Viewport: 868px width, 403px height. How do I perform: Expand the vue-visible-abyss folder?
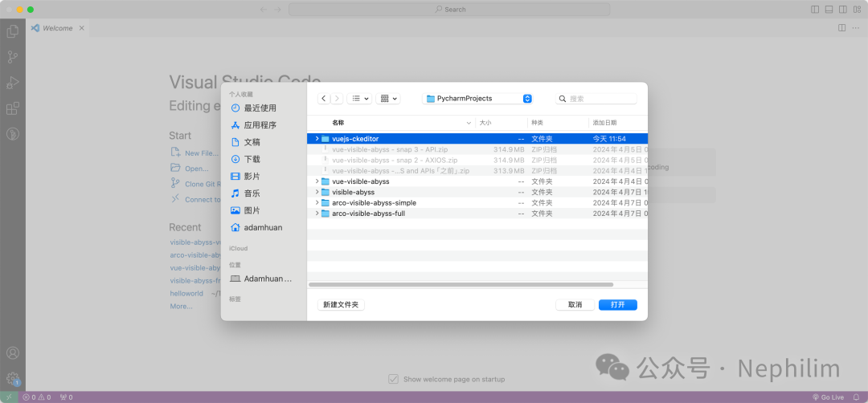317,181
